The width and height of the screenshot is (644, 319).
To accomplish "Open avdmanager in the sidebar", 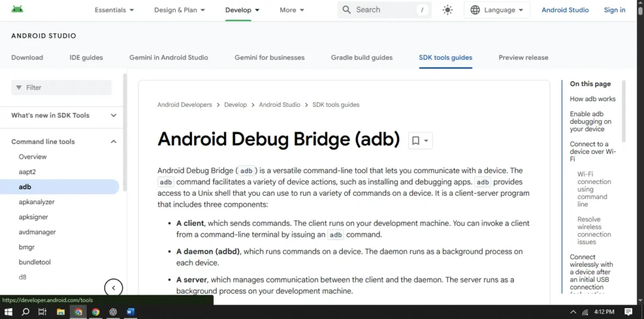I will coord(37,232).
